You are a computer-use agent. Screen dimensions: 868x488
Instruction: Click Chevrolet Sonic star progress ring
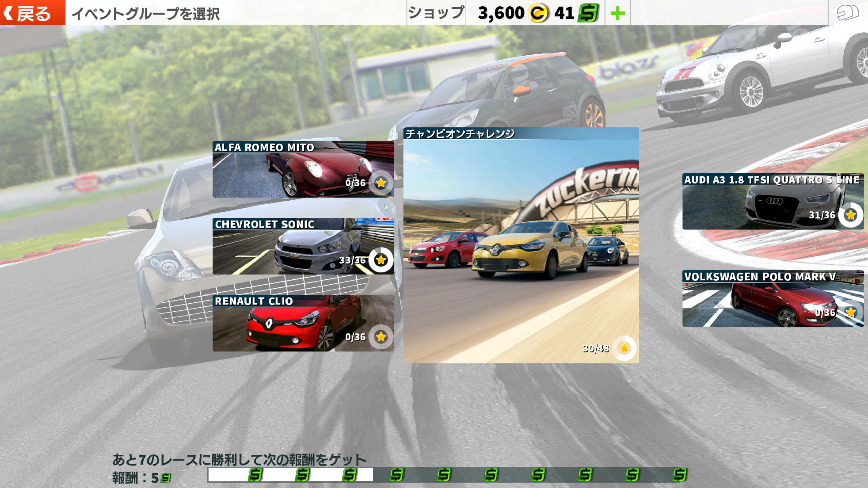click(x=381, y=260)
